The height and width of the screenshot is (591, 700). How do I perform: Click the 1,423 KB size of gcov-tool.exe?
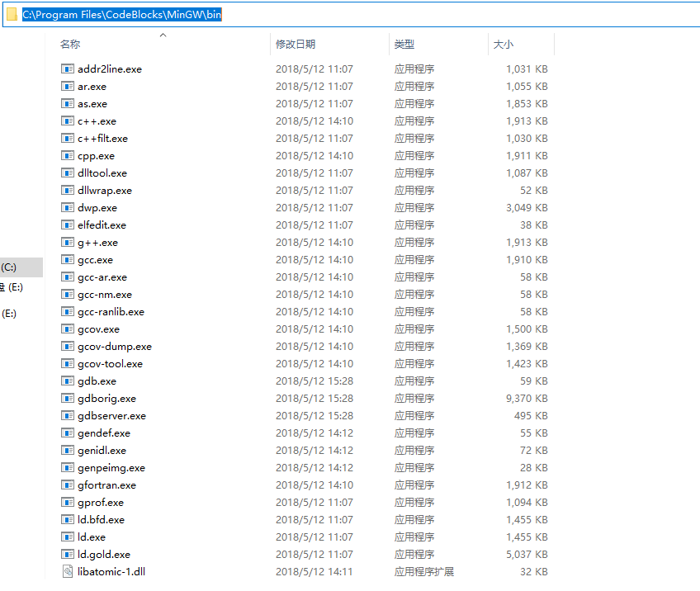click(527, 364)
